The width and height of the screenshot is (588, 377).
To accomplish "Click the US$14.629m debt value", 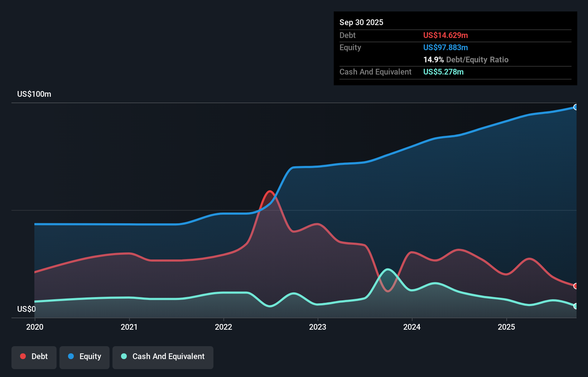I will click(x=445, y=35).
